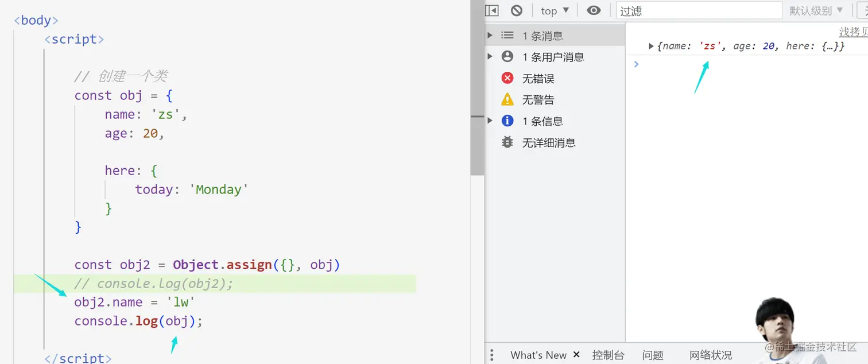Open the top context dropdown
868x364 pixels.
tap(555, 10)
